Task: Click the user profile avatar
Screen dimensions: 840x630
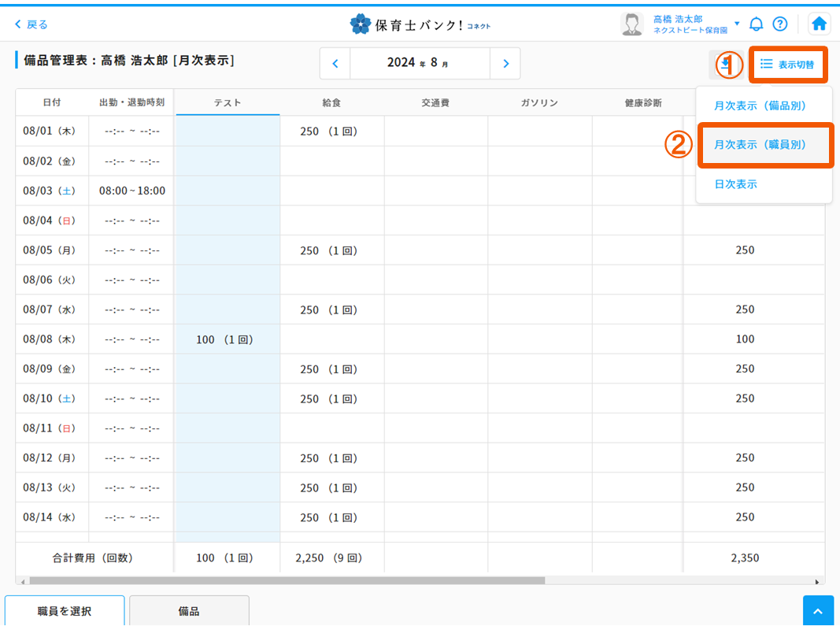Action: point(631,24)
